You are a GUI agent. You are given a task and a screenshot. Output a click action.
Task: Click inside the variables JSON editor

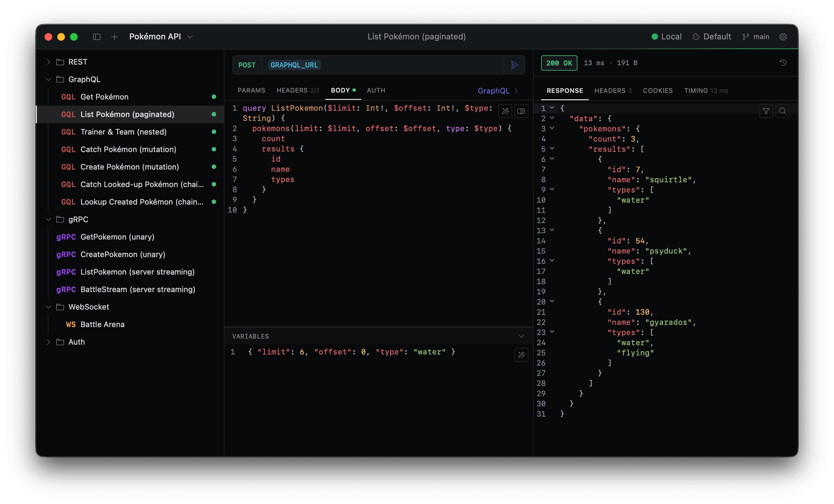point(379,401)
